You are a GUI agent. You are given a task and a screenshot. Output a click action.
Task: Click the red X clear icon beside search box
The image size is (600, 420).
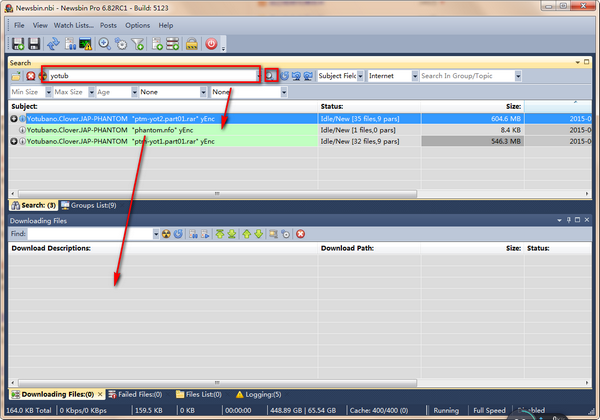pos(30,76)
